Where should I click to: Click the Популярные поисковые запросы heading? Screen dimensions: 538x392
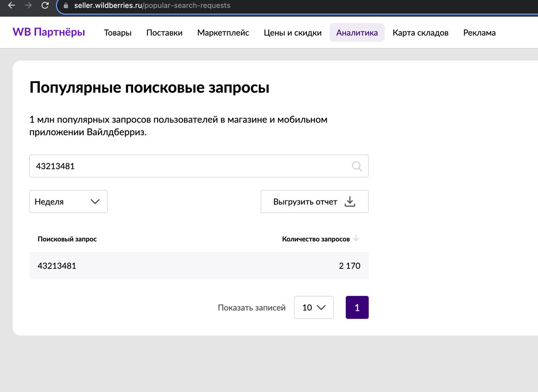tap(149, 88)
